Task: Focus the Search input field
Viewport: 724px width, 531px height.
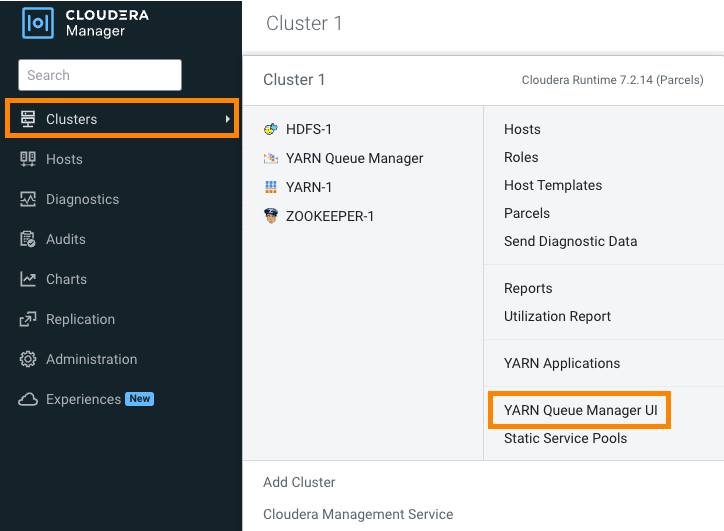Action: (x=100, y=75)
